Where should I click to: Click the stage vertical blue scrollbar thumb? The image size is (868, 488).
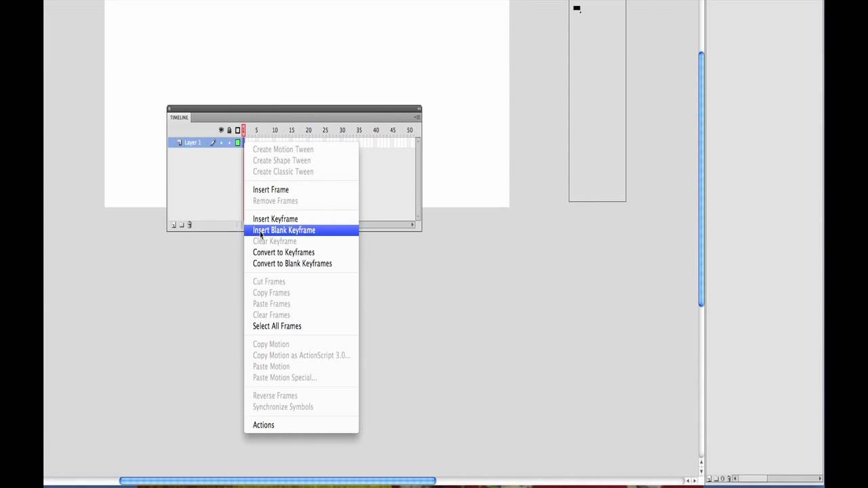(701, 180)
